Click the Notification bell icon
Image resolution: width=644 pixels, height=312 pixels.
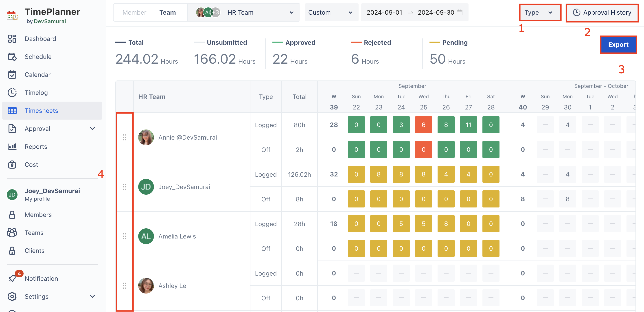[13, 278]
